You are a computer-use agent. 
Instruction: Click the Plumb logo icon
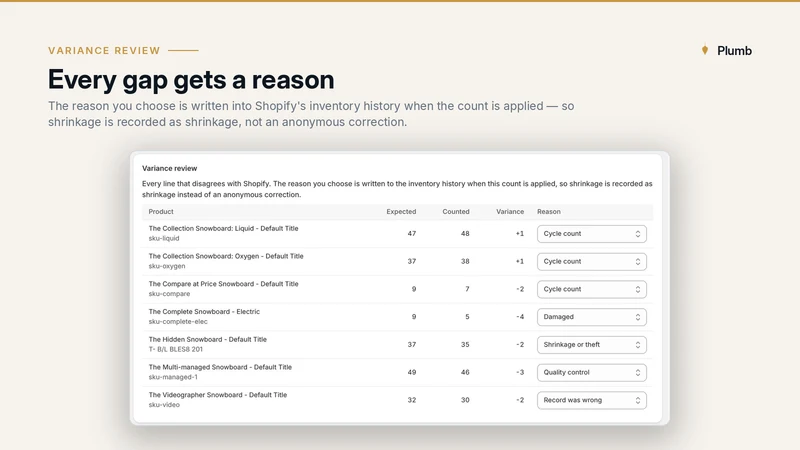(705, 50)
